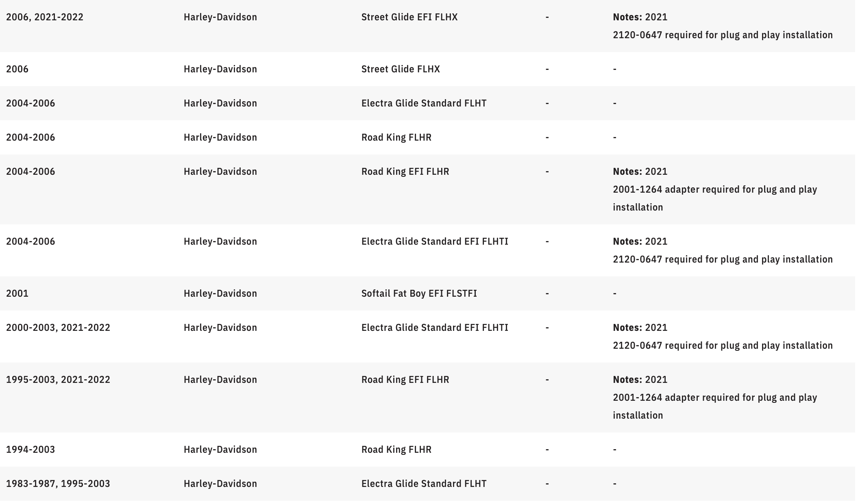The height and width of the screenshot is (504, 858).
Task: Click Softail Fat Boy EFI FLSTFI model
Action: (x=419, y=293)
